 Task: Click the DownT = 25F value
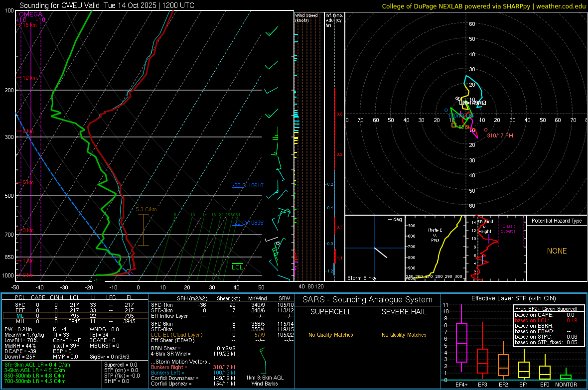(x=20, y=357)
